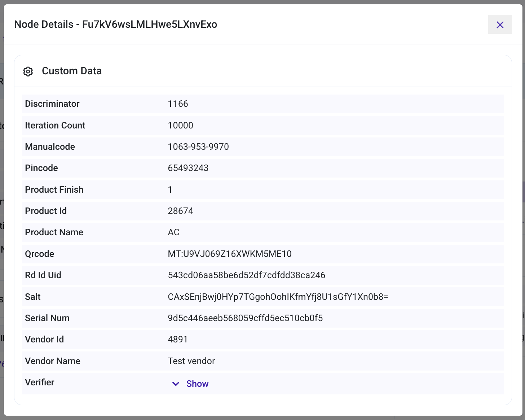Select the Product Finish row
This screenshot has width=525, height=420.
click(170, 189)
